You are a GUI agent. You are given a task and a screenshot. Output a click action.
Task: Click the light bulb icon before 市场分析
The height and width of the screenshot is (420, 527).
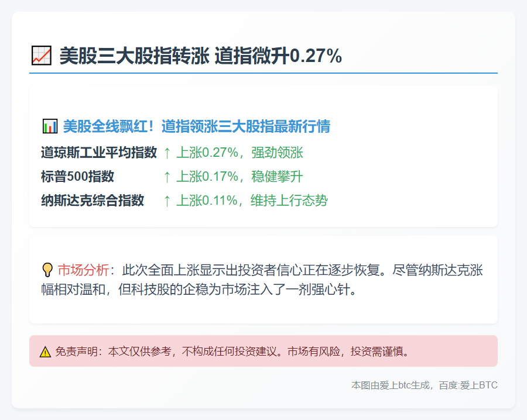[47, 270]
